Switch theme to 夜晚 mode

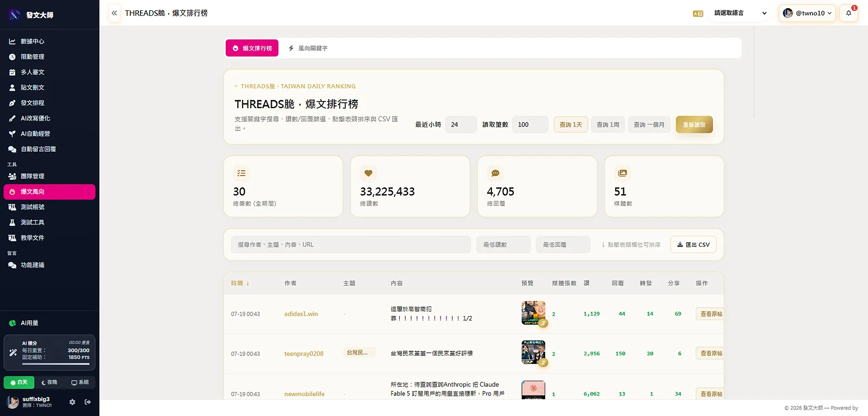pyautogui.click(x=49, y=382)
